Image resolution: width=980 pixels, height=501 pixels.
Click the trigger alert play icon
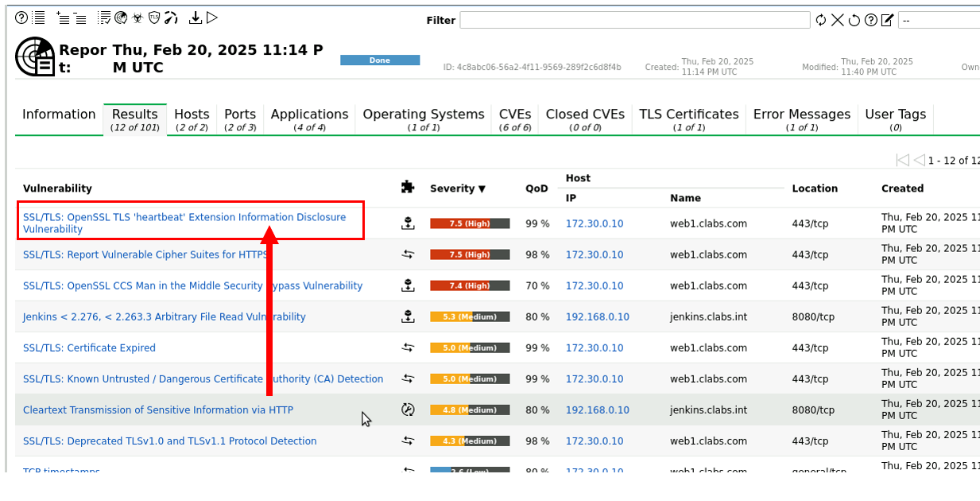coord(211,18)
